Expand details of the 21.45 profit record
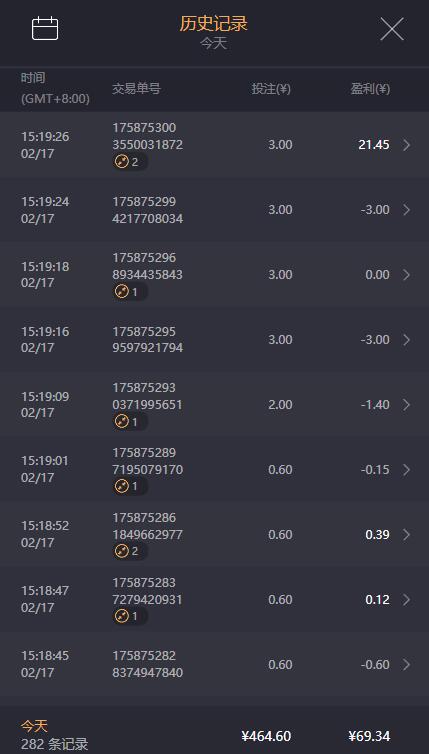 pyautogui.click(x=407, y=145)
